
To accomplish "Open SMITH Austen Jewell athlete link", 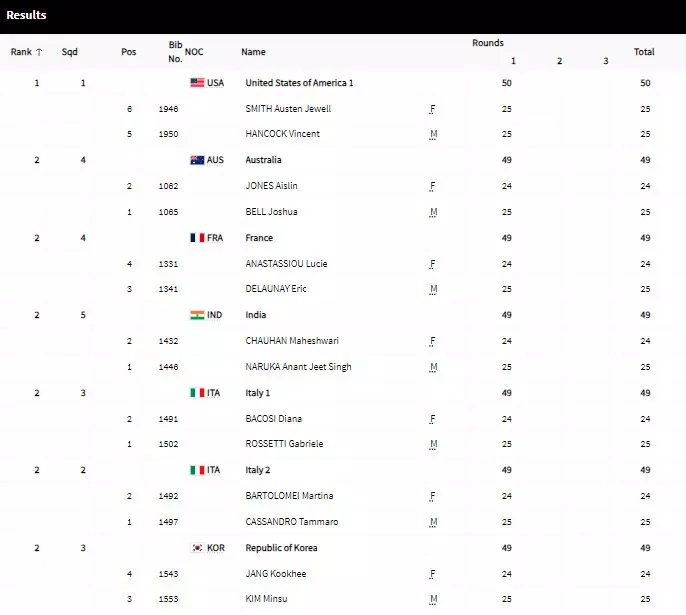I will click(x=288, y=109).
